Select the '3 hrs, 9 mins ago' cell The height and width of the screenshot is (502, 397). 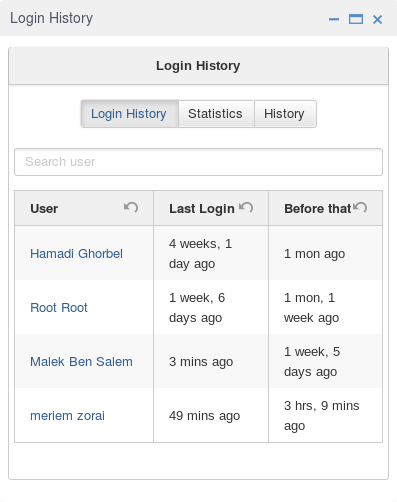click(325, 415)
